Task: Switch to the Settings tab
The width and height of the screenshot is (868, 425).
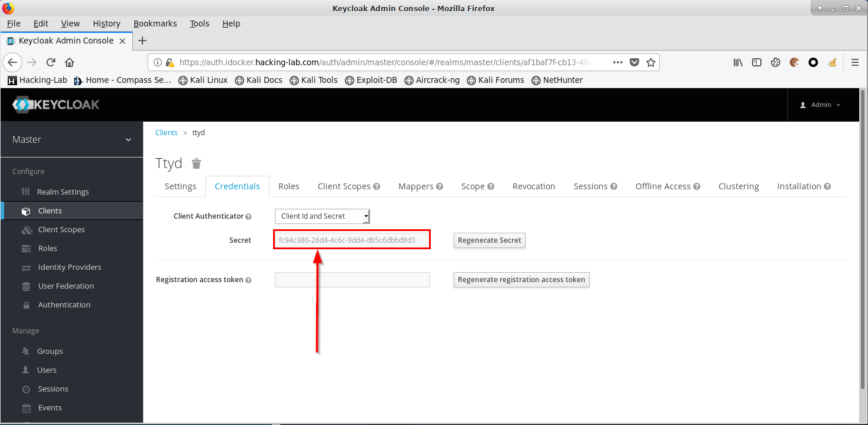Action: point(180,186)
